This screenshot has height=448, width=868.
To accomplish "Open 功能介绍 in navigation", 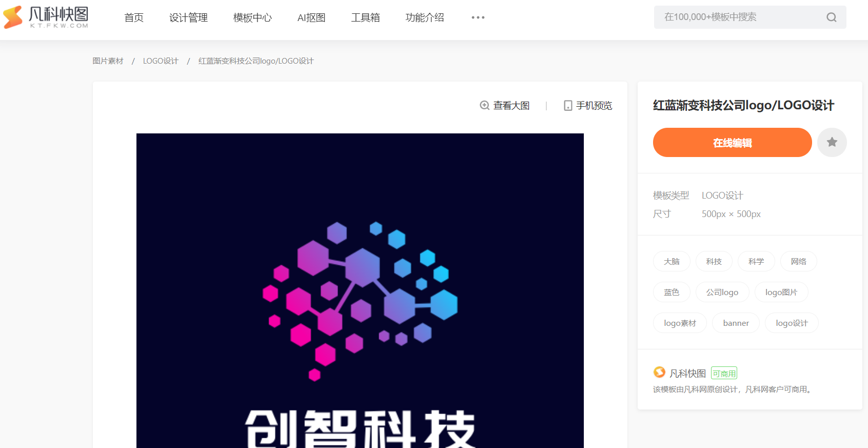I will pos(425,17).
